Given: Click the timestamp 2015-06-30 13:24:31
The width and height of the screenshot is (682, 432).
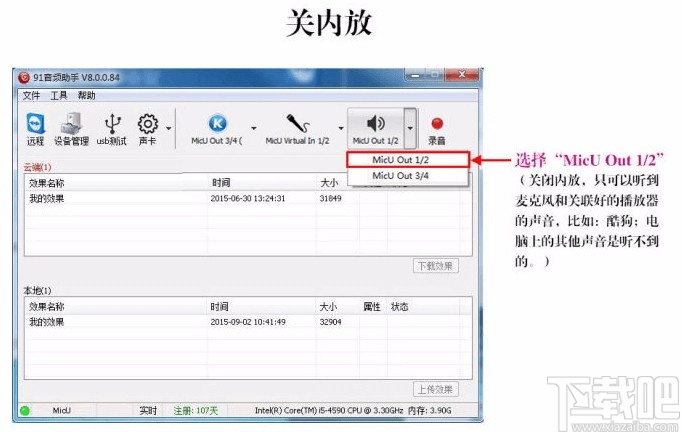Looking at the screenshot, I should pos(248,198).
